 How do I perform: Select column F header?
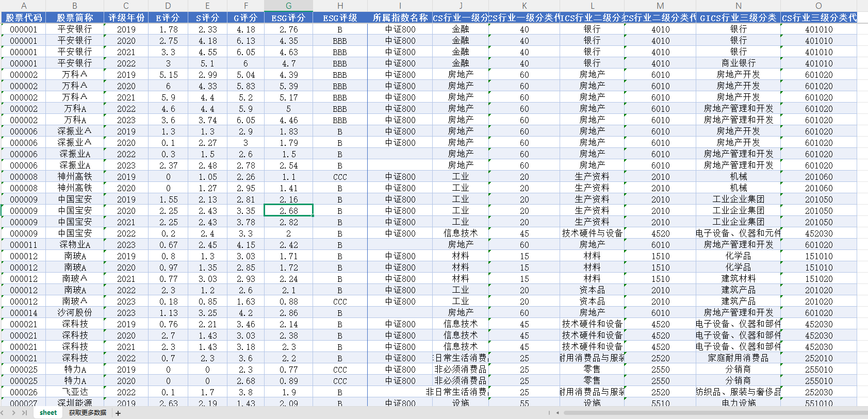(245, 6)
